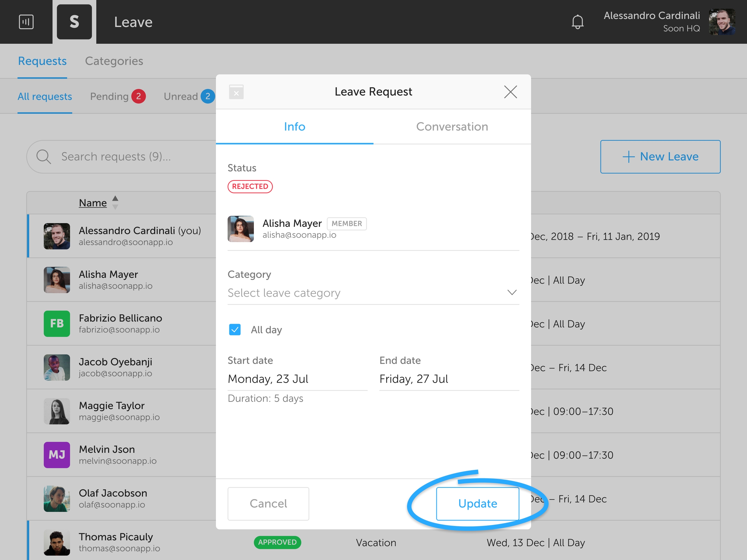This screenshot has width=747, height=560.
Task: Click Alisha Mayer's photo in the dialog
Action: (241, 229)
